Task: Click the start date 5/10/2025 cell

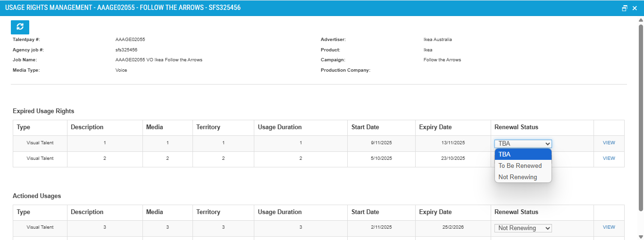Action: coord(382,158)
